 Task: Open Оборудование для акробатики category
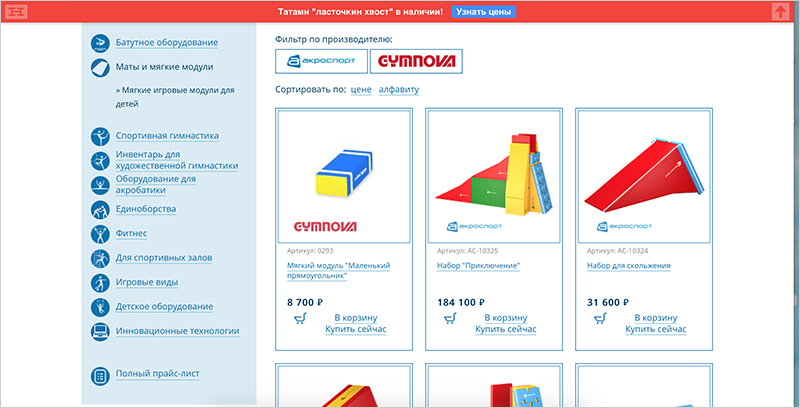tap(156, 184)
